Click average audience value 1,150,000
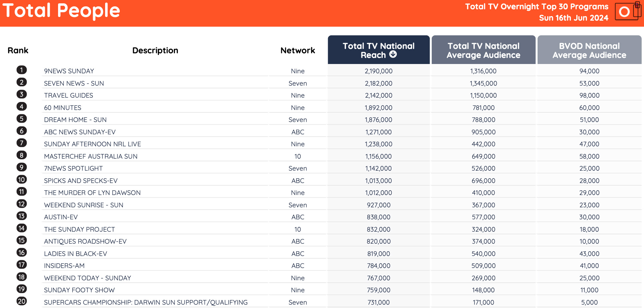The image size is (644, 308). coord(484,95)
